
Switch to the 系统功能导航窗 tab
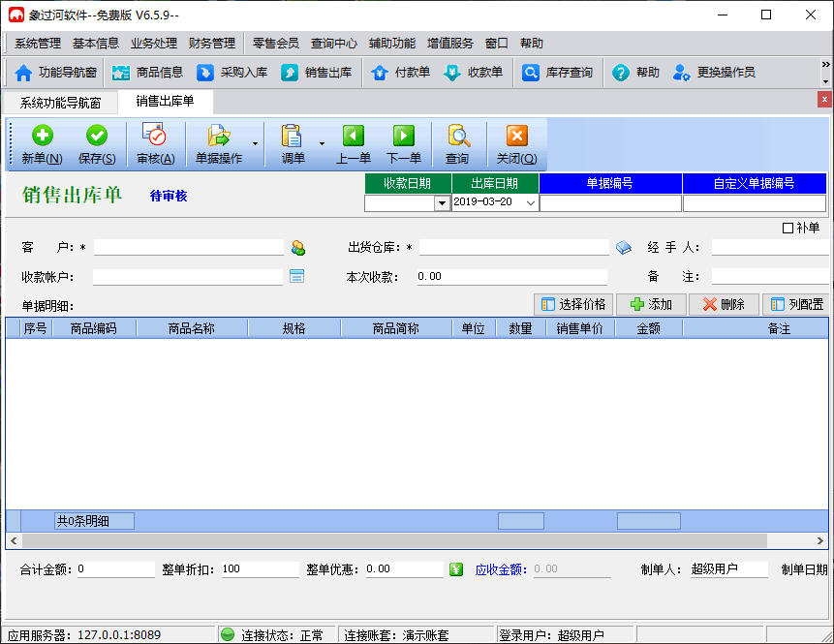[61, 103]
